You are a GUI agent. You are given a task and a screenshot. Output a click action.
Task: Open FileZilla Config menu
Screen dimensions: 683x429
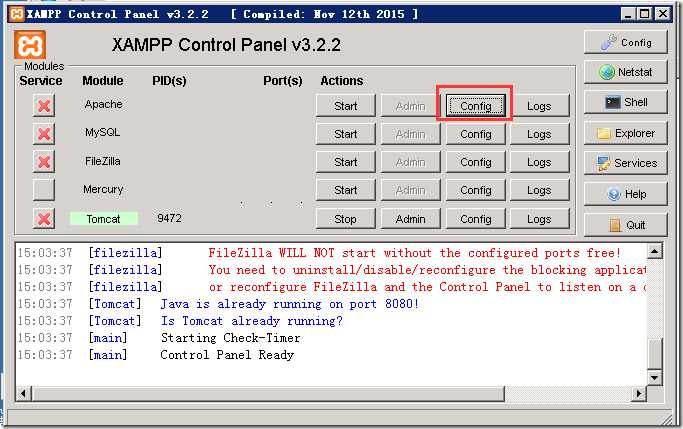tap(476, 162)
